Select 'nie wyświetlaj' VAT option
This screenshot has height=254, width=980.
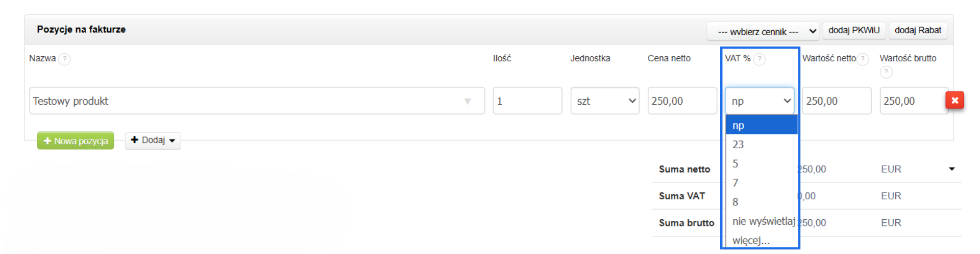(x=763, y=221)
